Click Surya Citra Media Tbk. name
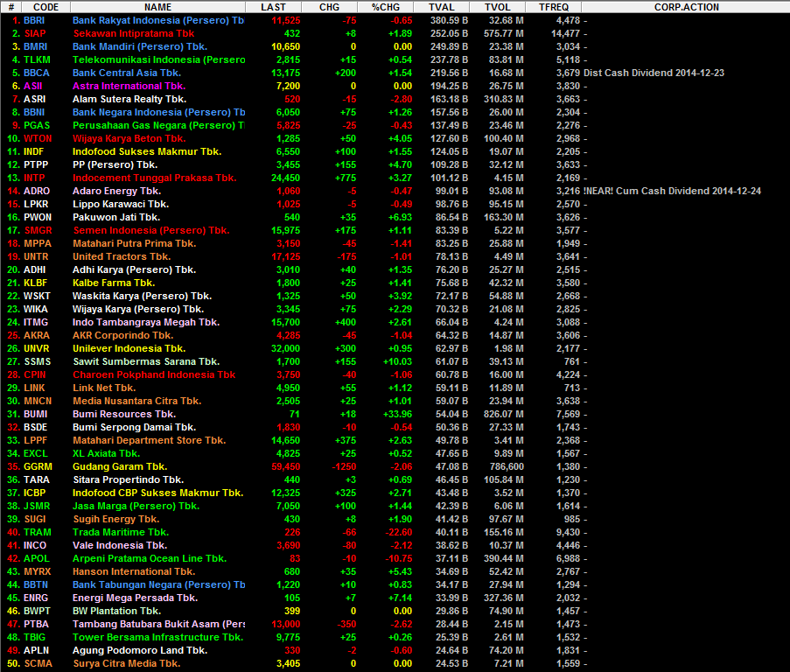The image size is (790, 672). click(127, 663)
